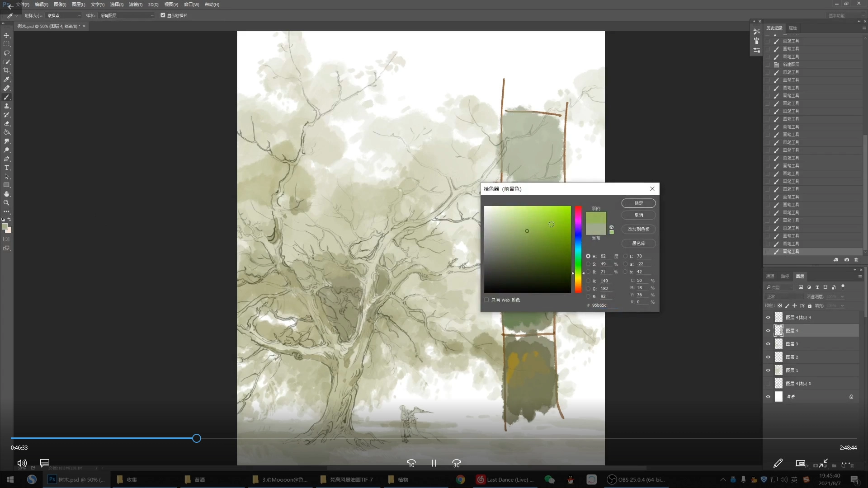Select the Eraser tool
Viewport: 868px width, 488px height.
[x=6, y=123]
